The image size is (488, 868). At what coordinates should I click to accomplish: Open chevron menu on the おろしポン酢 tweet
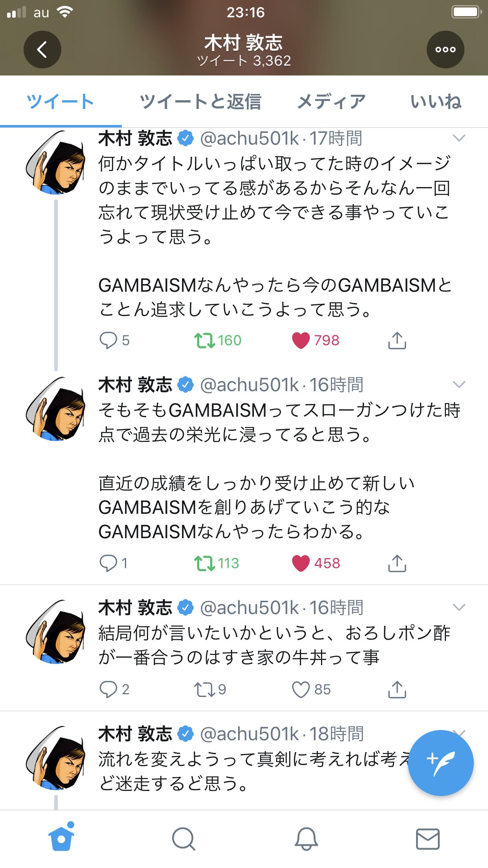459,607
